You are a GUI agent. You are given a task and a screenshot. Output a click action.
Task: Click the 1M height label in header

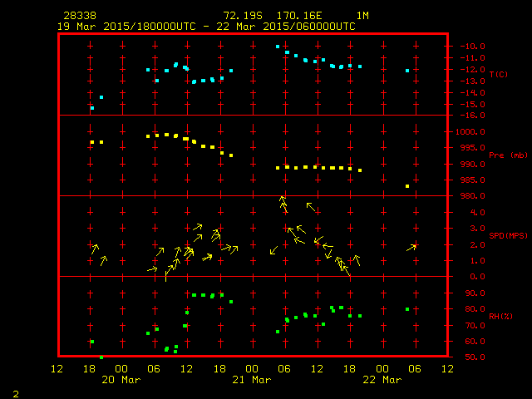pos(362,16)
